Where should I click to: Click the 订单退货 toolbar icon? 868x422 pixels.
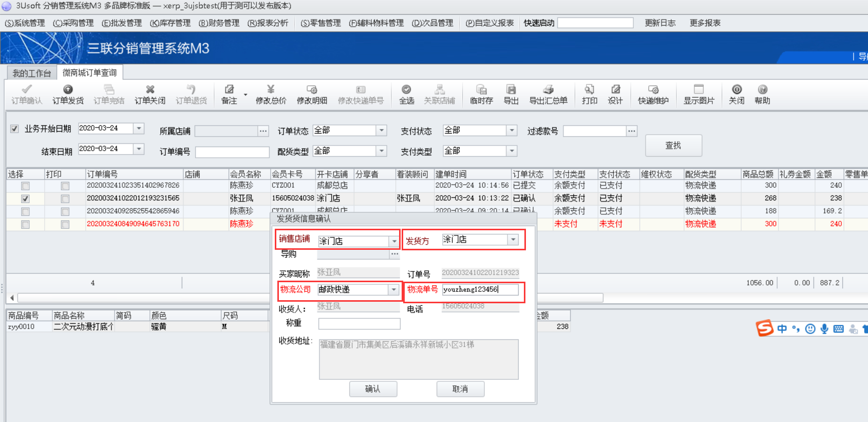click(x=191, y=95)
